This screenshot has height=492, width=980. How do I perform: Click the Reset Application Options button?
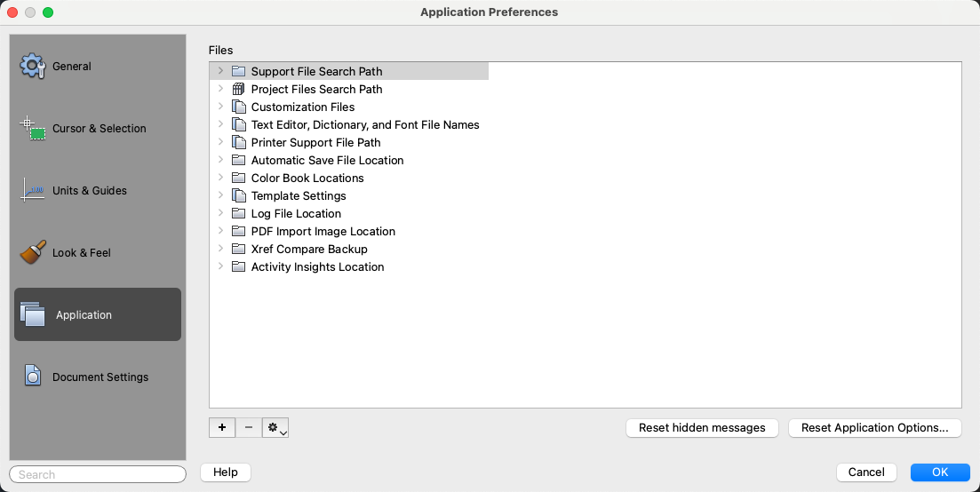coord(875,428)
